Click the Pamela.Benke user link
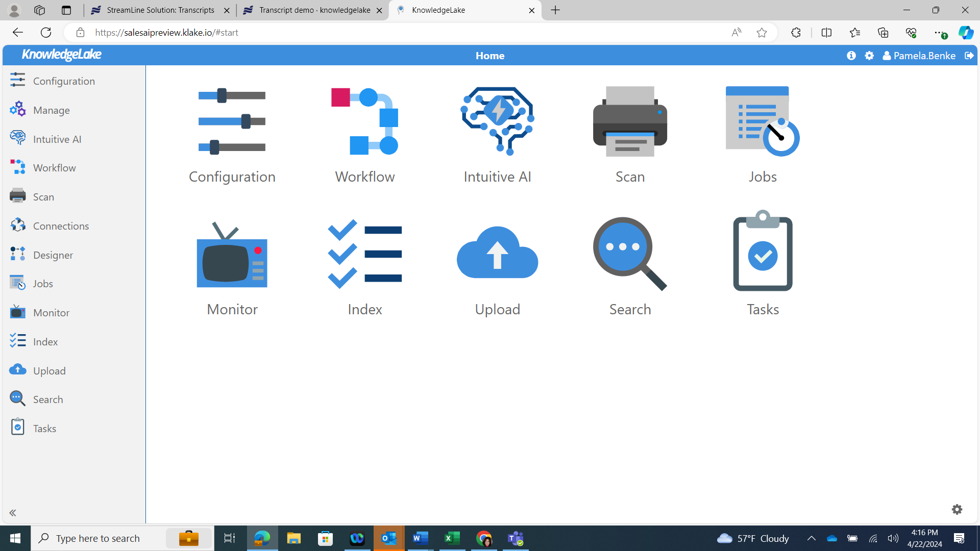Image resolution: width=980 pixels, height=551 pixels. tap(924, 56)
